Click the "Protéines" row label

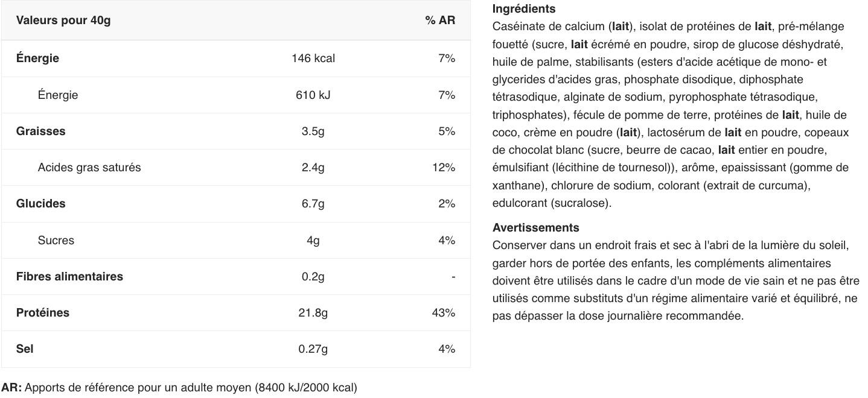(42, 313)
